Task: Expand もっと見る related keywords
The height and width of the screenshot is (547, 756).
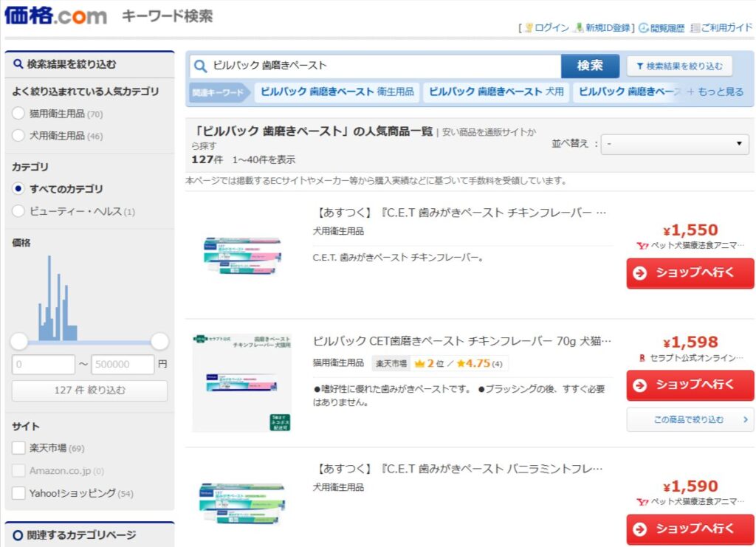Action: click(715, 92)
